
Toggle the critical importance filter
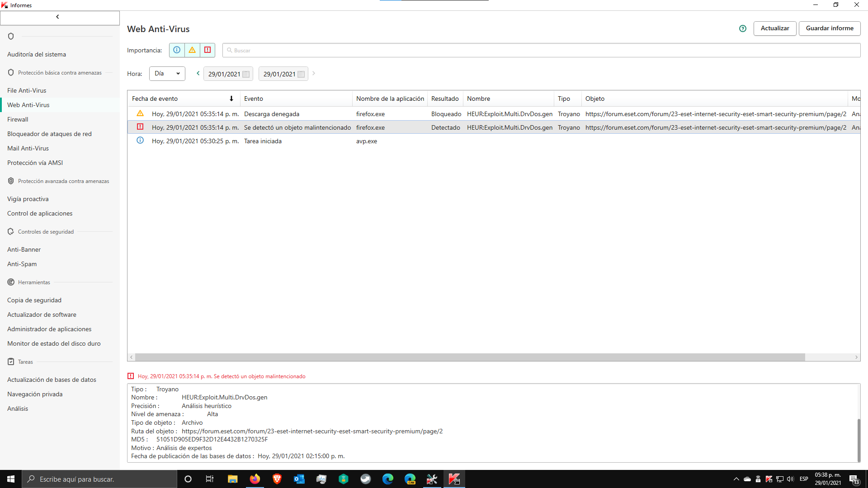coord(208,50)
